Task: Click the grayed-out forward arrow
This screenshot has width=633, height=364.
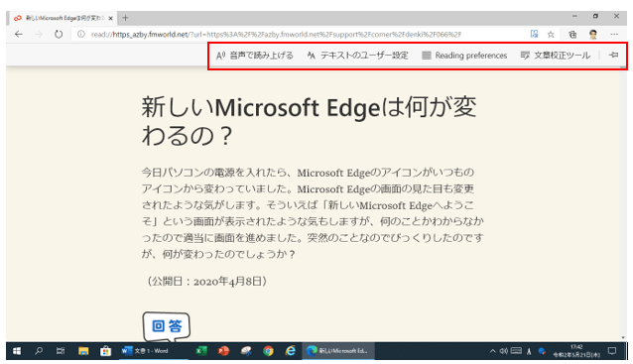Action: coord(39,35)
